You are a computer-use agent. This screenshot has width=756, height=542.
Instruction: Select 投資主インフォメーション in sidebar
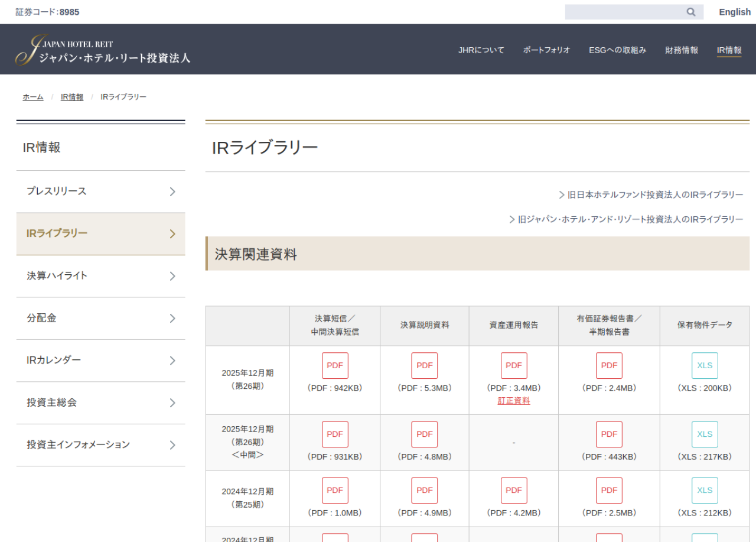[x=100, y=445]
